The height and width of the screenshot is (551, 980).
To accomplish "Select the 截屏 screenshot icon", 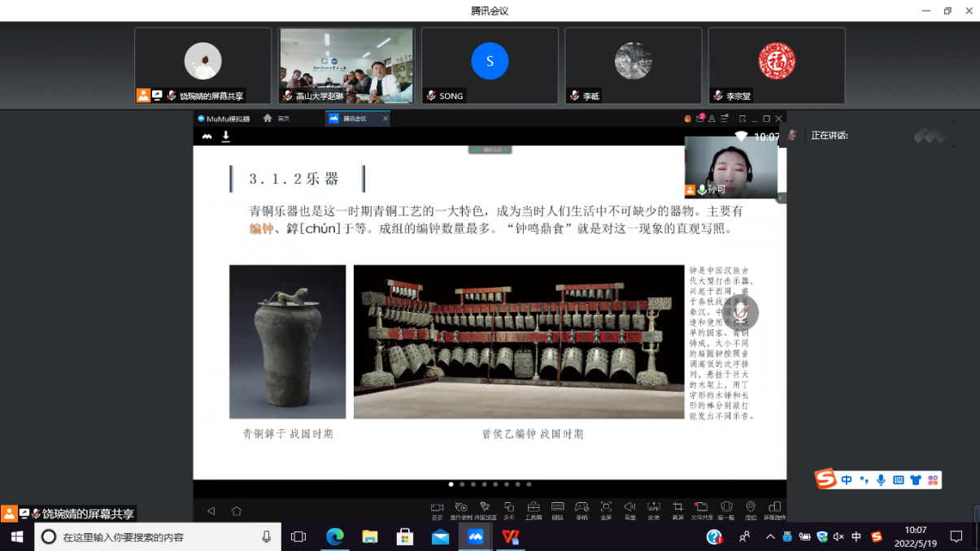I will (x=677, y=510).
